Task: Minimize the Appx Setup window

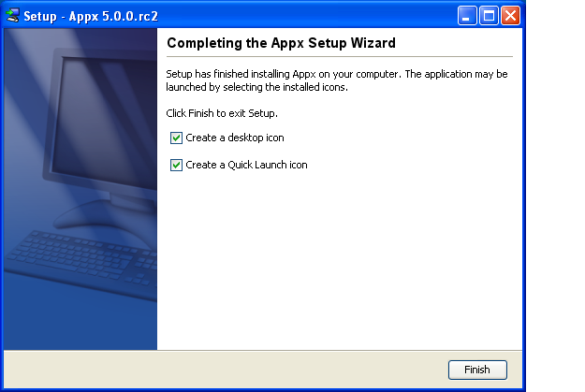Action: (467, 16)
